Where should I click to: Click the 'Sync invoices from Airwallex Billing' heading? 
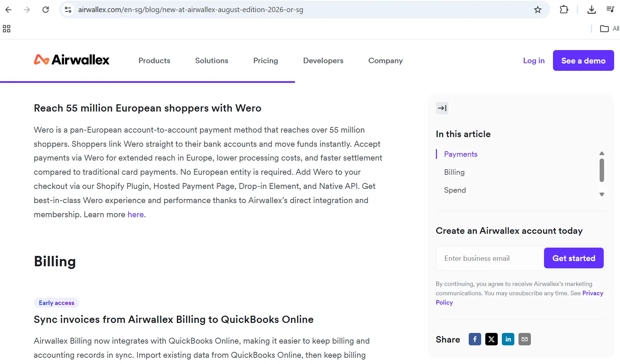pos(173,319)
